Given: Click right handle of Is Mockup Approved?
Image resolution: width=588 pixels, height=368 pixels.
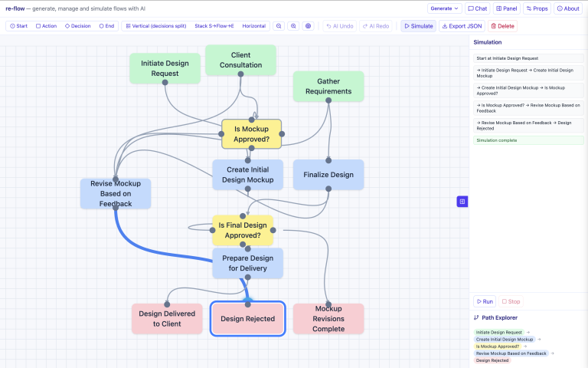Looking at the screenshot, I should (282, 133).
